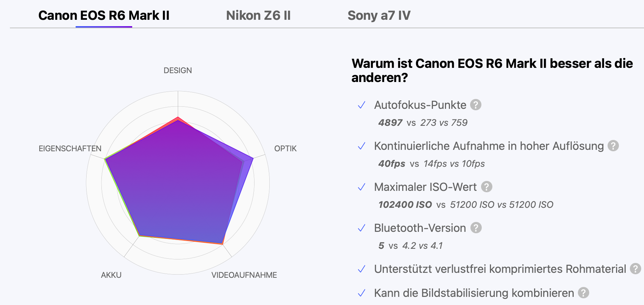The image size is (644, 305).
Task: Open the Autofokus-Punkte comparison link
Action: point(420,105)
